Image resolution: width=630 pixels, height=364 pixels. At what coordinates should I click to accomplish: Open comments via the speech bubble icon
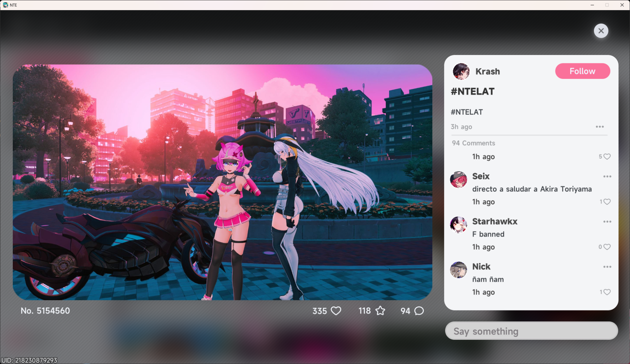click(419, 311)
